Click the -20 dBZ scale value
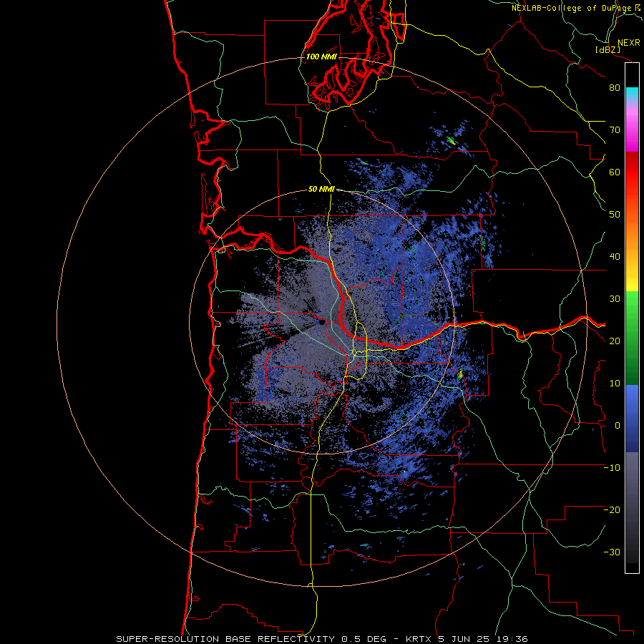The image size is (644, 644). (612, 510)
